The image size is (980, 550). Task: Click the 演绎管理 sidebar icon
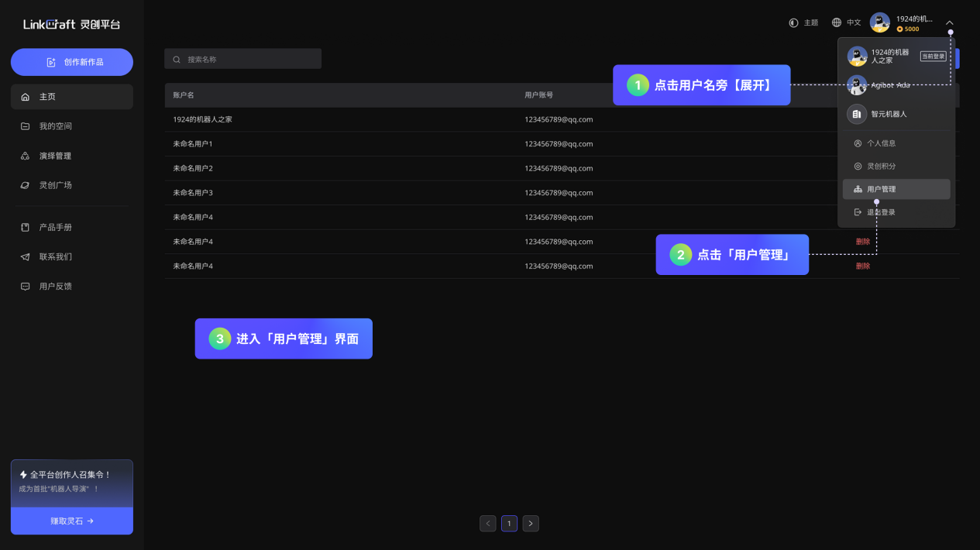pyautogui.click(x=25, y=156)
